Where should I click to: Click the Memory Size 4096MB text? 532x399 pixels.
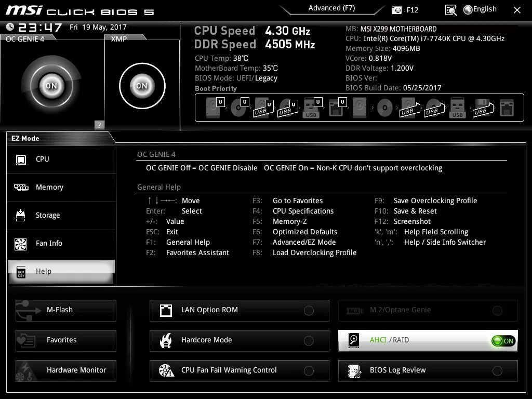(x=383, y=48)
